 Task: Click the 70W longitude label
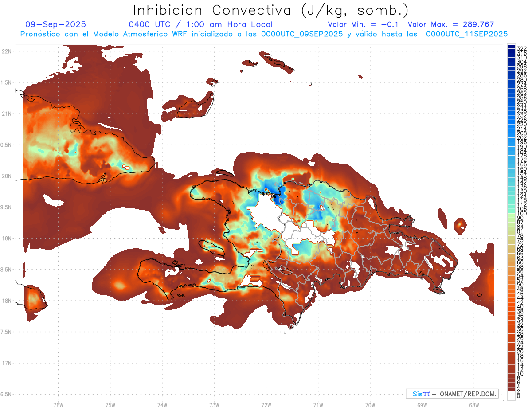point(370,405)
